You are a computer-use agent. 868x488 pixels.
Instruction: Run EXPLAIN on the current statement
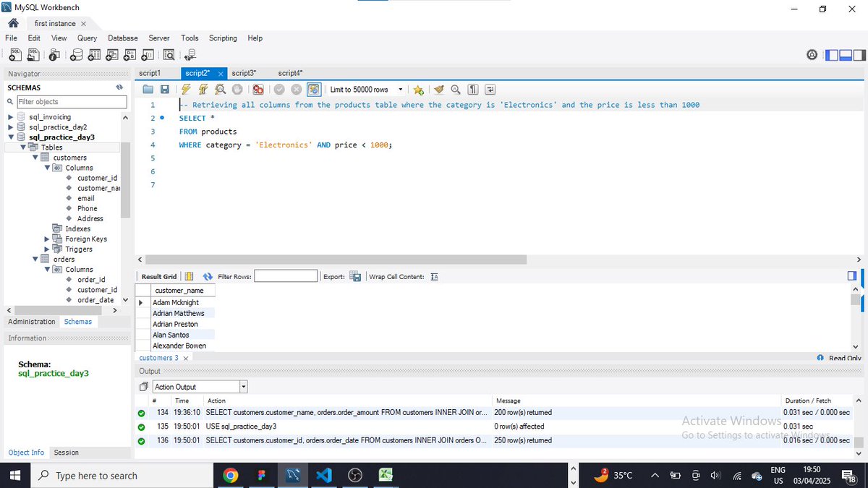220,90
